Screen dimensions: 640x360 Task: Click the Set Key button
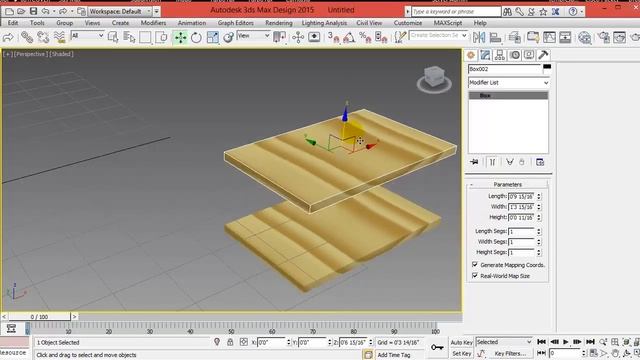461,353
